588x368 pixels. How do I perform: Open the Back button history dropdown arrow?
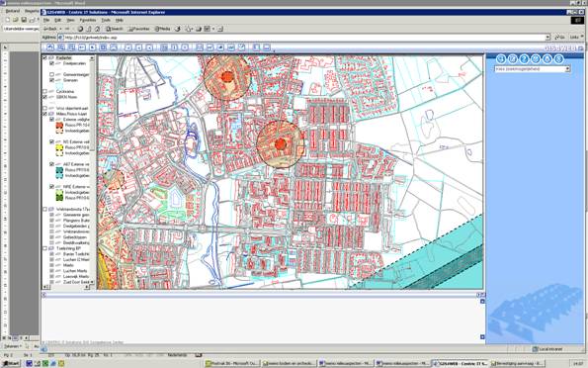point(60,29)
